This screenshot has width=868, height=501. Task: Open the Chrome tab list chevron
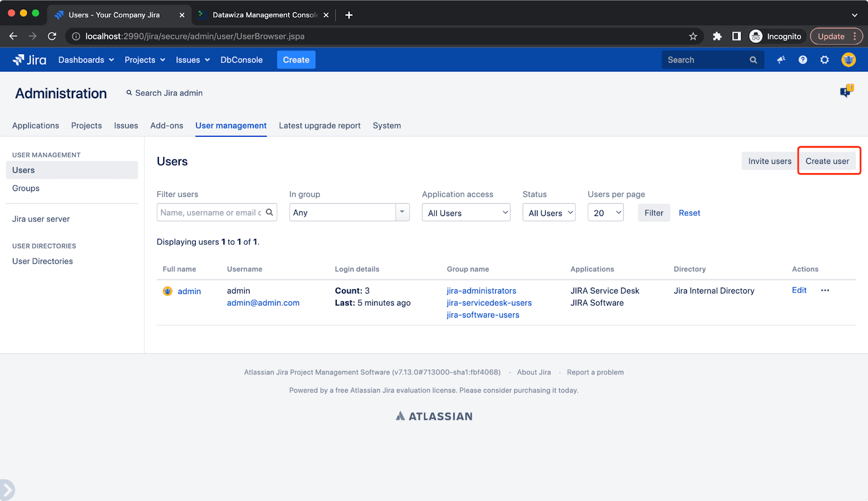(x=854, y=15)
